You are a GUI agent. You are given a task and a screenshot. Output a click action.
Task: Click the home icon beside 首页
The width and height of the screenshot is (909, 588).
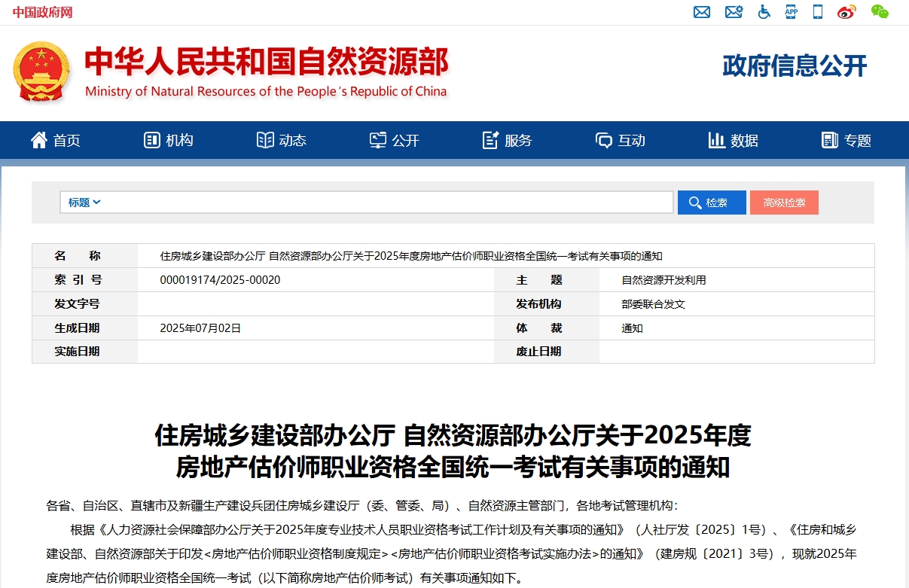point(39,140)
